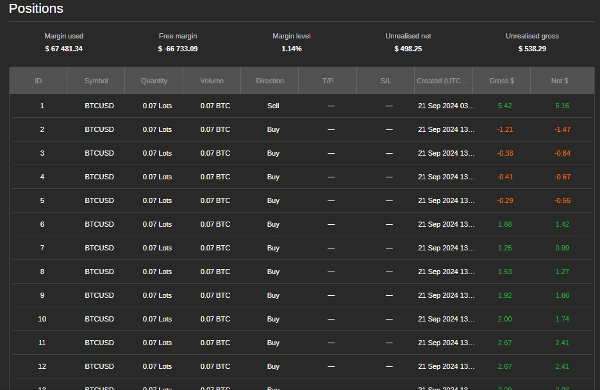The height and width of the screenshot is (390, 600).
Task: Sort by the S/L column header
Action: tap(385, 81)
